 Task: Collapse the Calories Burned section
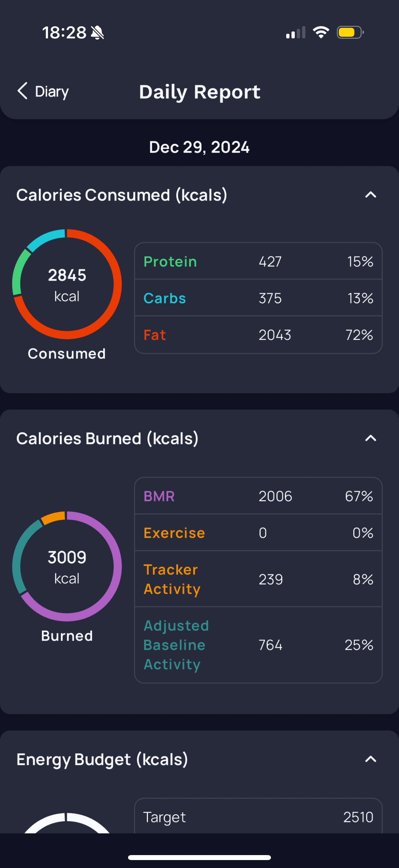[370, 438]
